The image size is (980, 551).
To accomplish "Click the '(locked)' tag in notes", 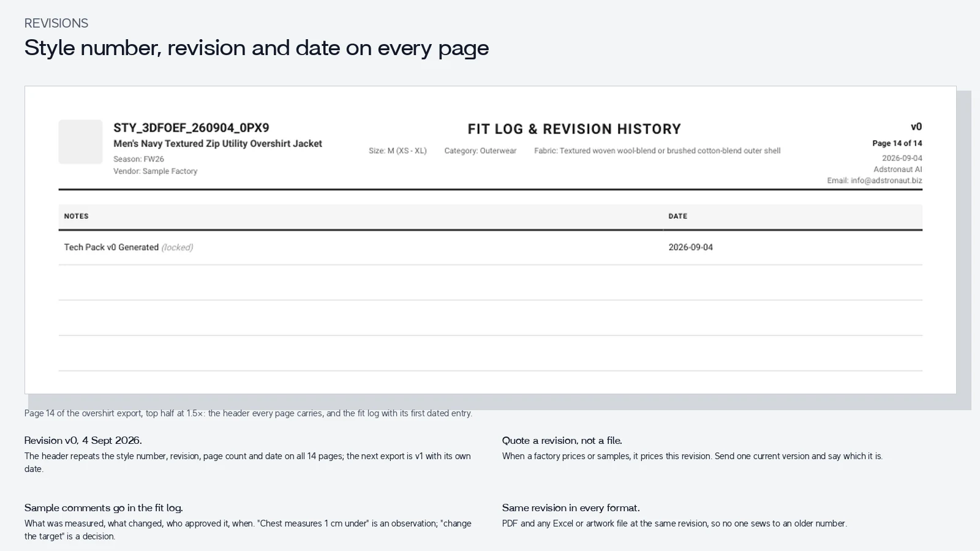I will pyautogui.click(x=177, y=247).
